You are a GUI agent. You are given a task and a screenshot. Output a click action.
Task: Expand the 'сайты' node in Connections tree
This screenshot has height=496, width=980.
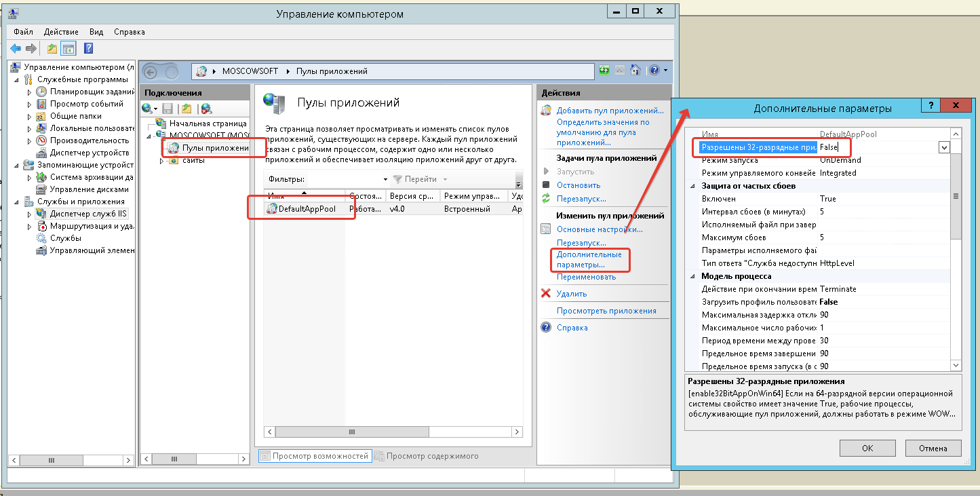[161, 161]
